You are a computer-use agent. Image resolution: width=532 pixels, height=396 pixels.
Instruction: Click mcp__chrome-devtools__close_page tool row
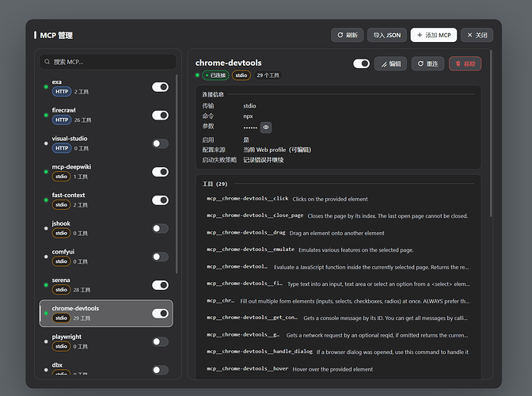tap(338, 215)
